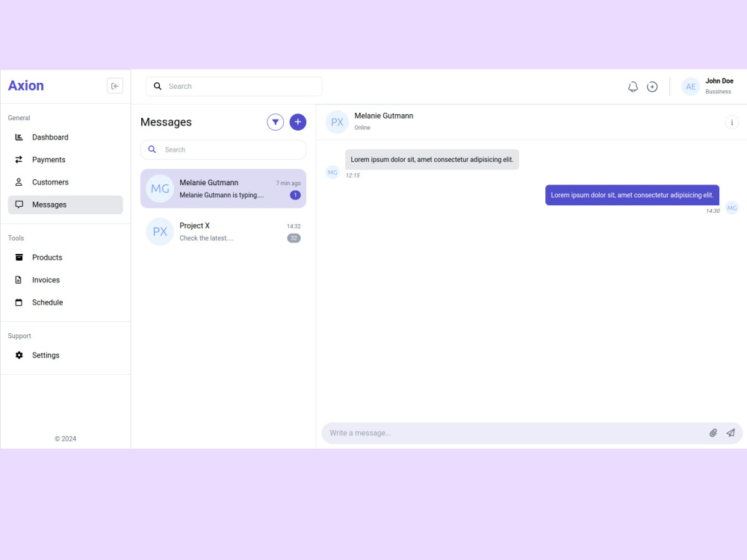Image resolution: width=747 pixels, height=560 pixels.
Task: Attach a file with the paperclip icon
Action: click(713, 433)
